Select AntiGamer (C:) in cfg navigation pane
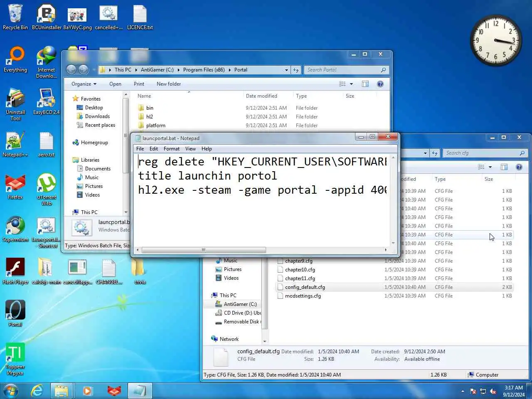Image resolution: width=532 pixels, height=399 pixels. point(240,304)
